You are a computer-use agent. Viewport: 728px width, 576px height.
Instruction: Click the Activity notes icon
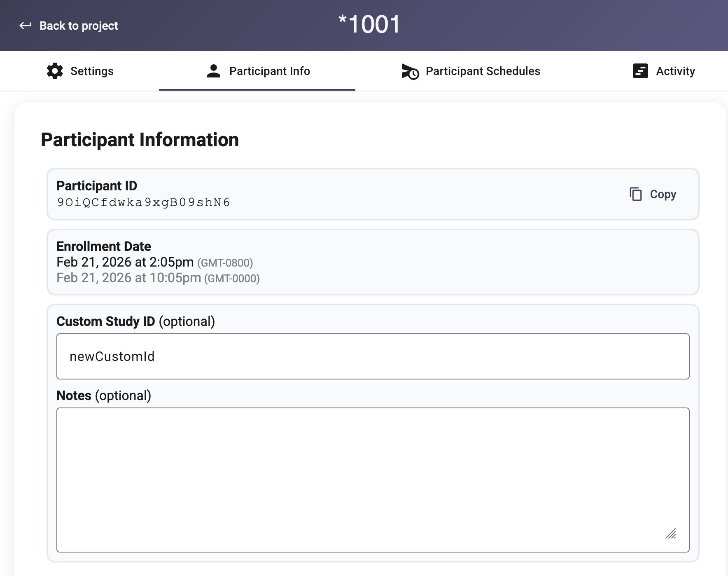pos(640,71)
